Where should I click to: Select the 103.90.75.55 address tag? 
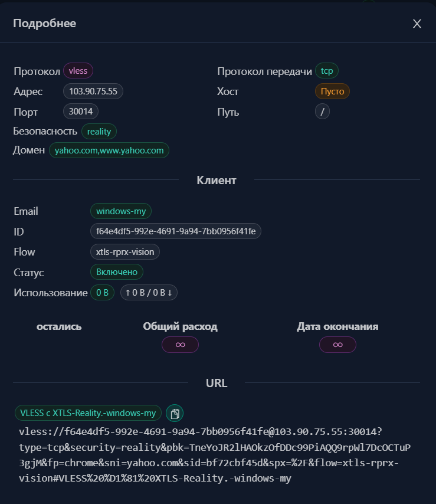coord(93,91)
